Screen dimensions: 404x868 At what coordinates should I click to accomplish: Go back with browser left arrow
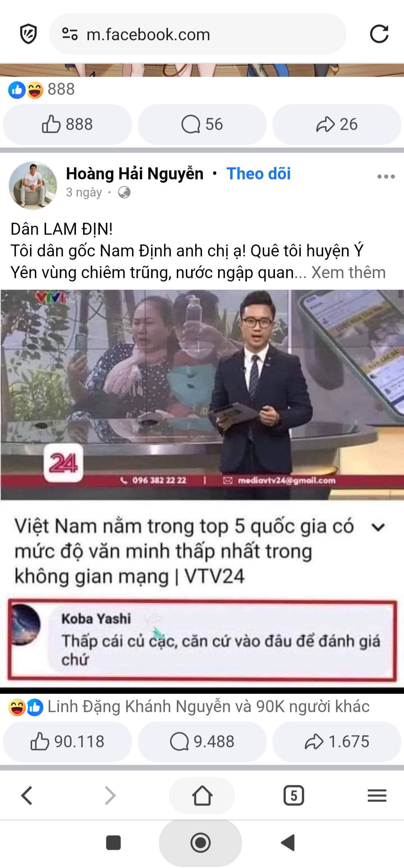point(27,795)
